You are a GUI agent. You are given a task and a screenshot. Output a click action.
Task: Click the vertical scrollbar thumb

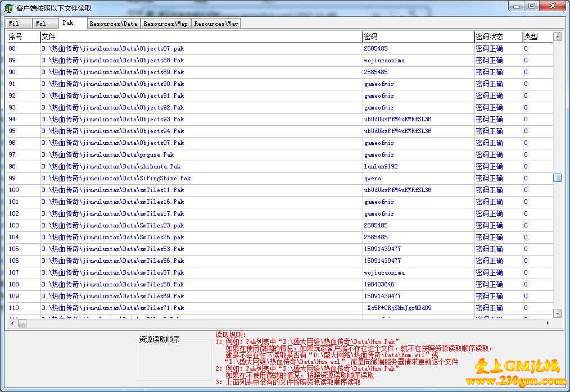click(557, 177)
